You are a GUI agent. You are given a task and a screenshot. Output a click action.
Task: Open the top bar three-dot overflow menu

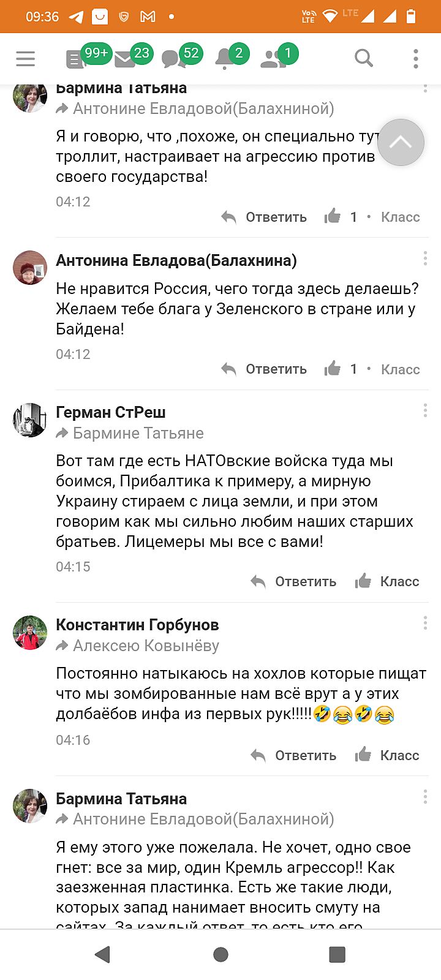tap(416, 59)
